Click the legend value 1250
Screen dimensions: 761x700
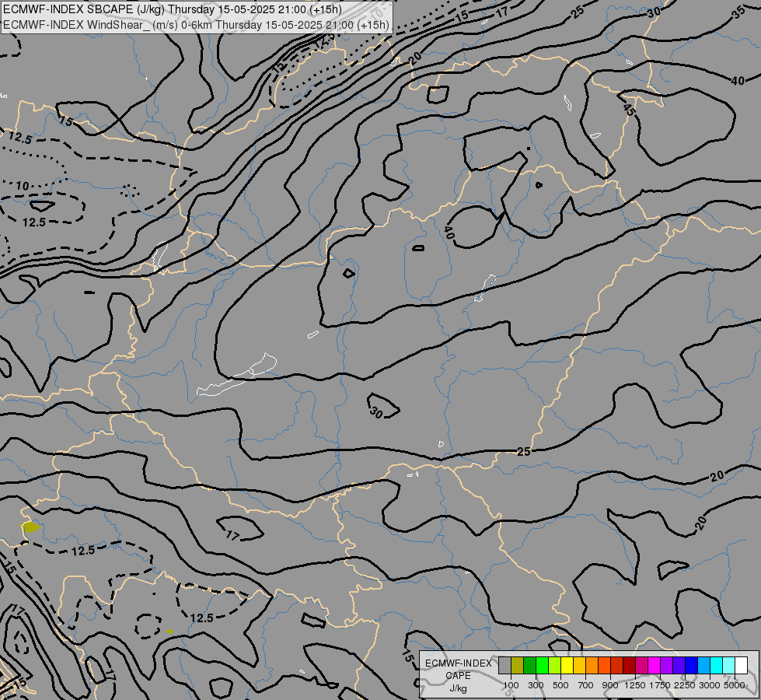pyautogui.click(x=635, y=685)
